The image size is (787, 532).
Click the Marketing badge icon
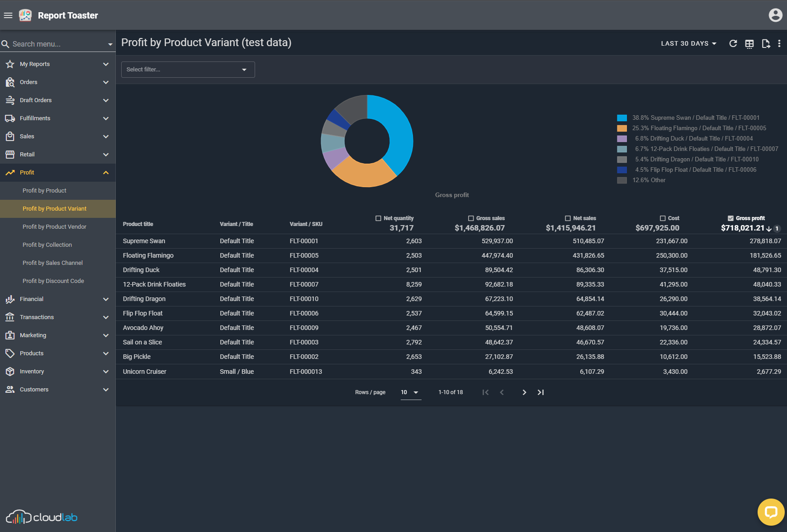click(10, 335)
